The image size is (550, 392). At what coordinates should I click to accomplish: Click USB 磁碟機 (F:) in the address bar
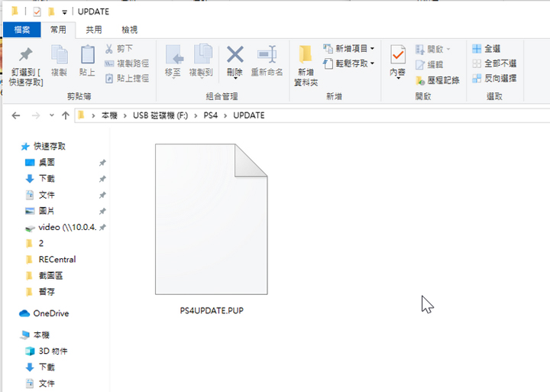[x=160, y=115]
